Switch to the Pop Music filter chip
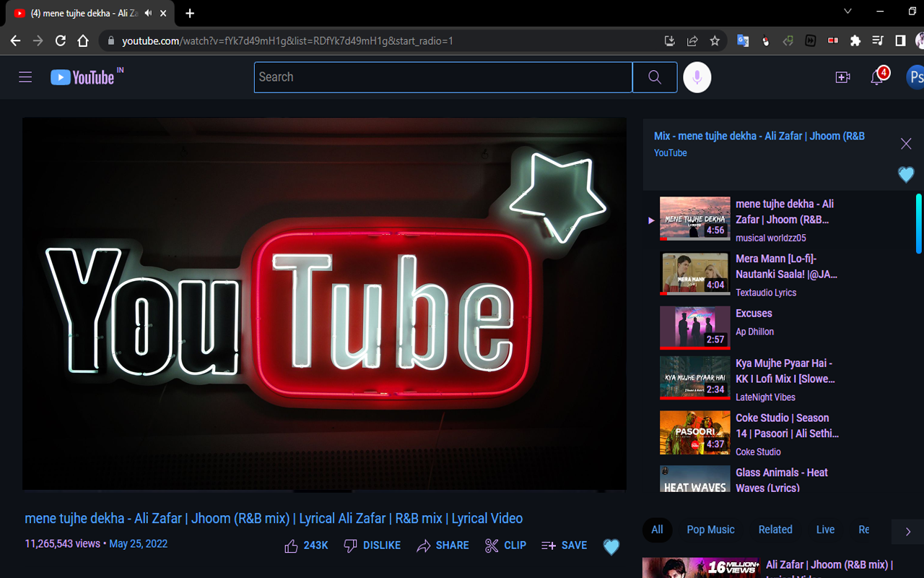 point(710,530)
